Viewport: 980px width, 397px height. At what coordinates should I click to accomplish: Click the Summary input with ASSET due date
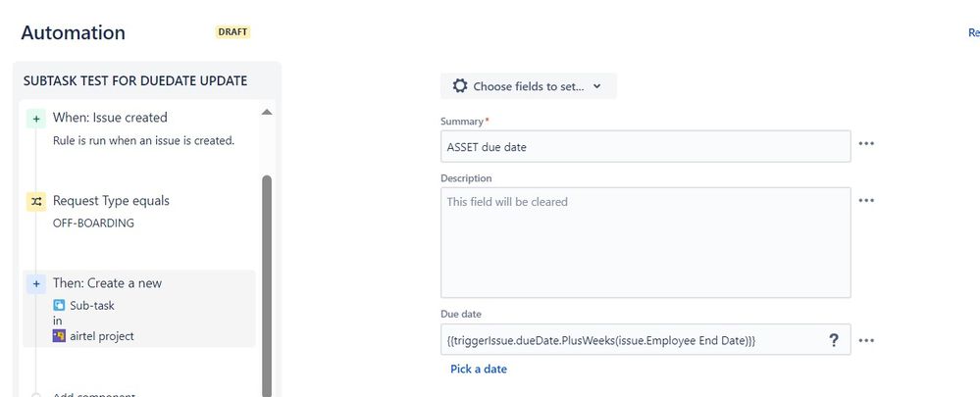[x=645, y=147]
